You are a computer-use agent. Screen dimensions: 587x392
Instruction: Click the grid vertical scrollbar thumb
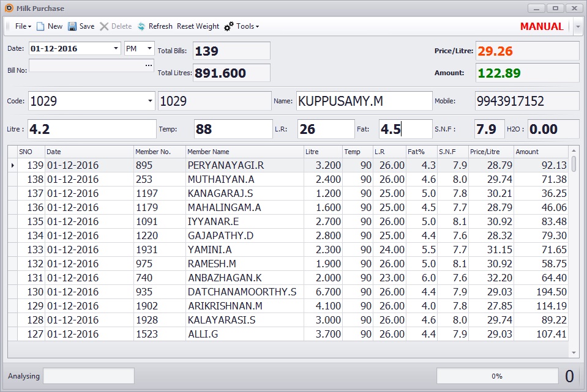(574, 164)
